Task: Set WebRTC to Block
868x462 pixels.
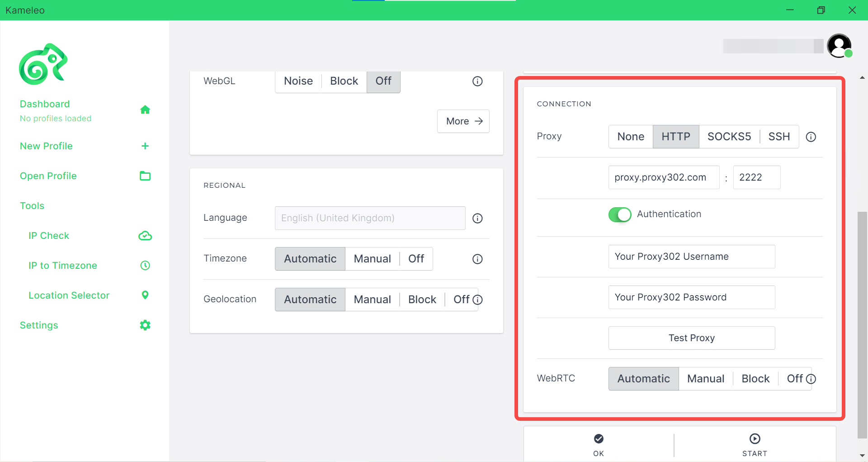Action: point(755,379)
